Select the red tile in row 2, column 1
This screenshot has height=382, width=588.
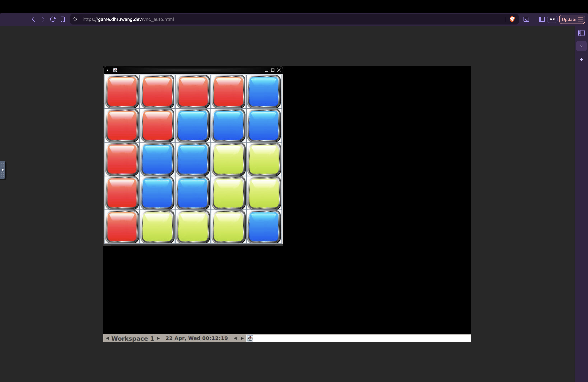pos(122,125)
